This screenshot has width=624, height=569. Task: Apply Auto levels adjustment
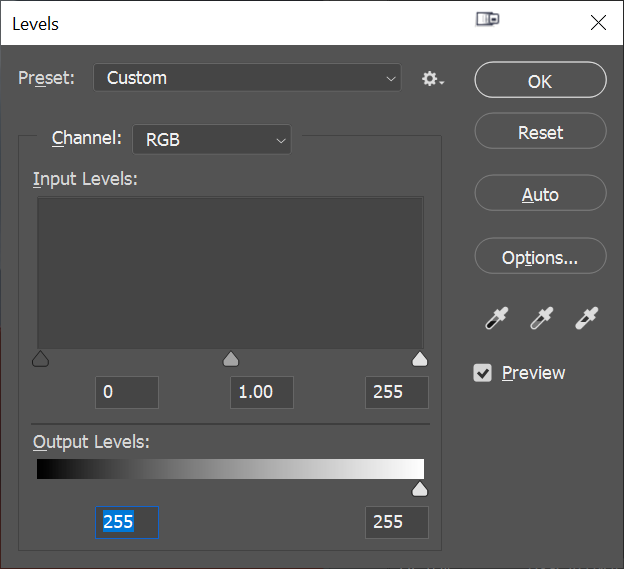click(540, 193)
